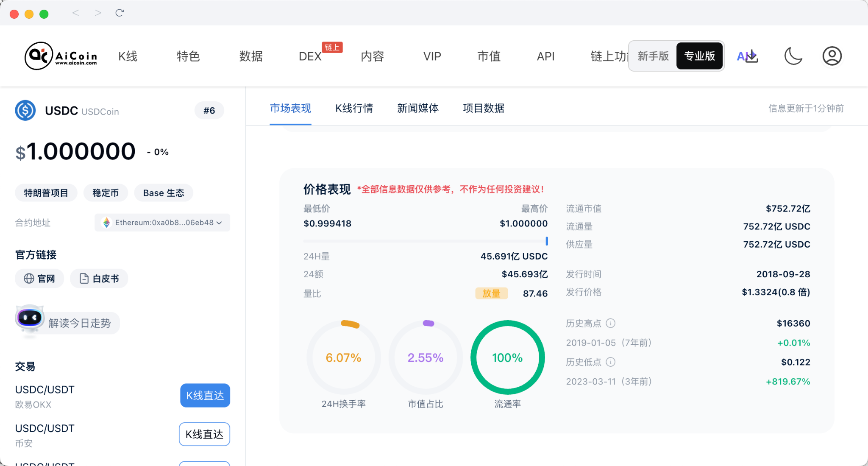Click the USDC/USDT 欧易OKX pair row
Screen dimensions: 868x466
click(122, 396)
